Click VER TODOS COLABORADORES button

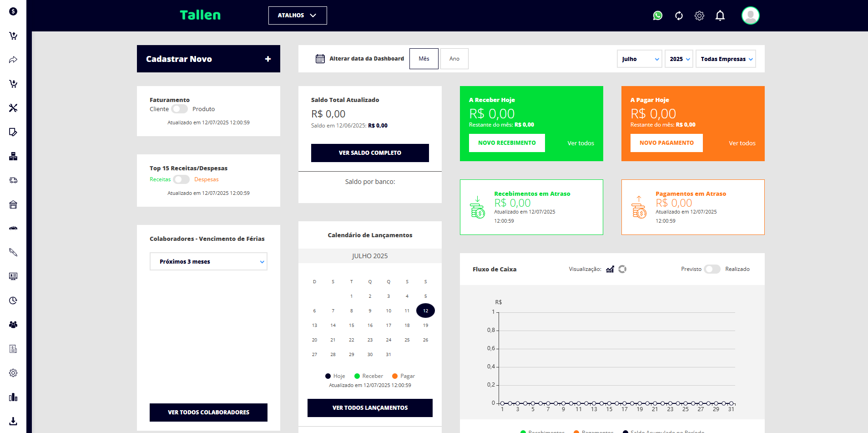point(208,413)
